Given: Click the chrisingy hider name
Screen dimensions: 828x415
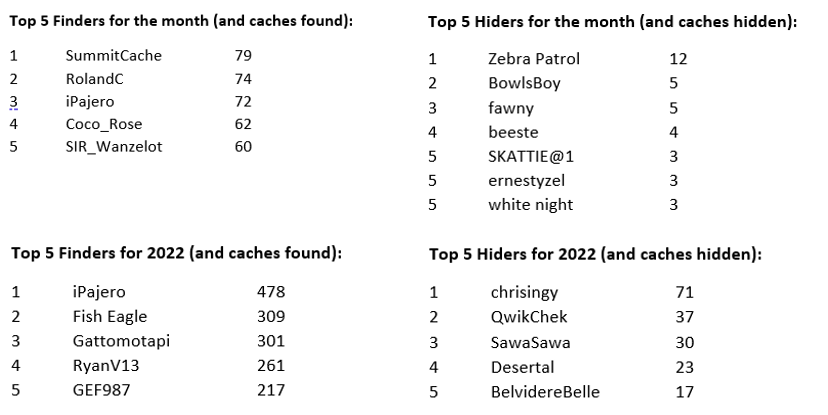Looking at the screenshot, I should [524, 293].
